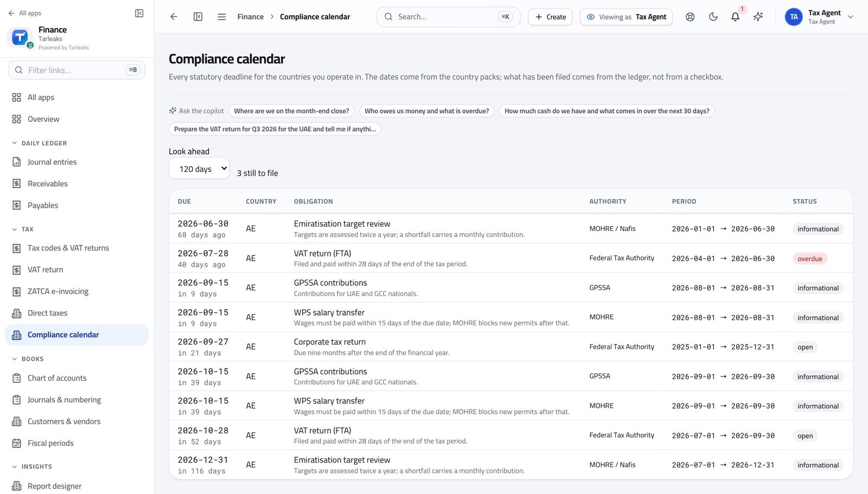Viewport: 868px width, 494px height.
Task: Open the Look ahead 120 days dropdown
Action: click(199, 169)
